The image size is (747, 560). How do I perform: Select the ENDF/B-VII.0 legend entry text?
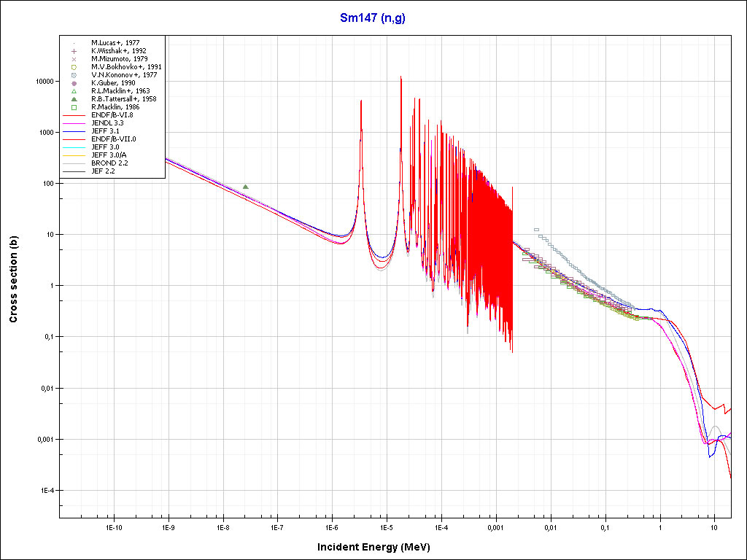(113, 139)
